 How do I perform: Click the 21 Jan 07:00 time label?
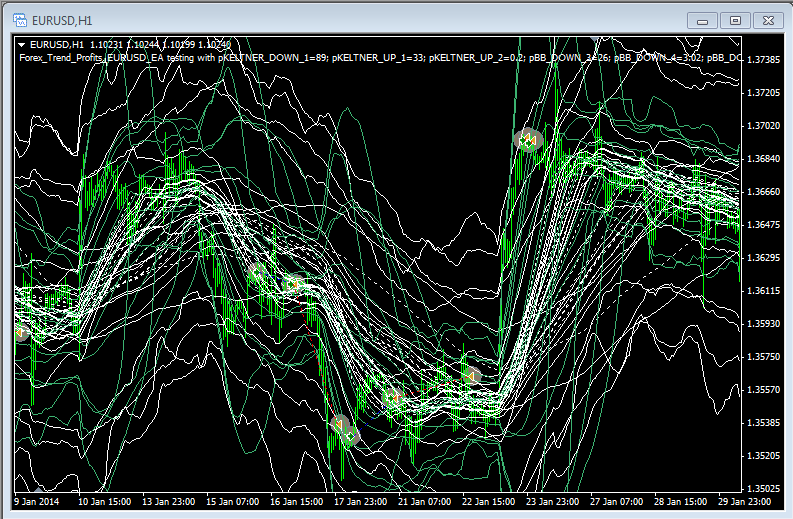pos(424,502)
